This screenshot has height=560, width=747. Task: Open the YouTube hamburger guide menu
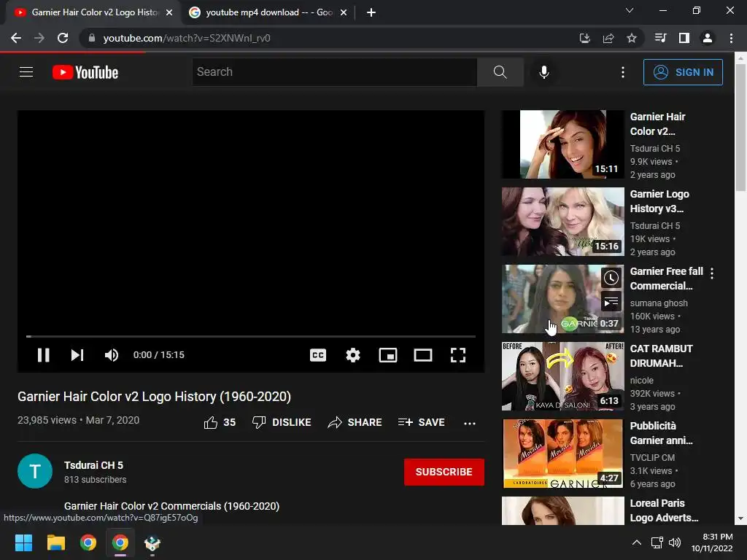(x=26, y=72)
